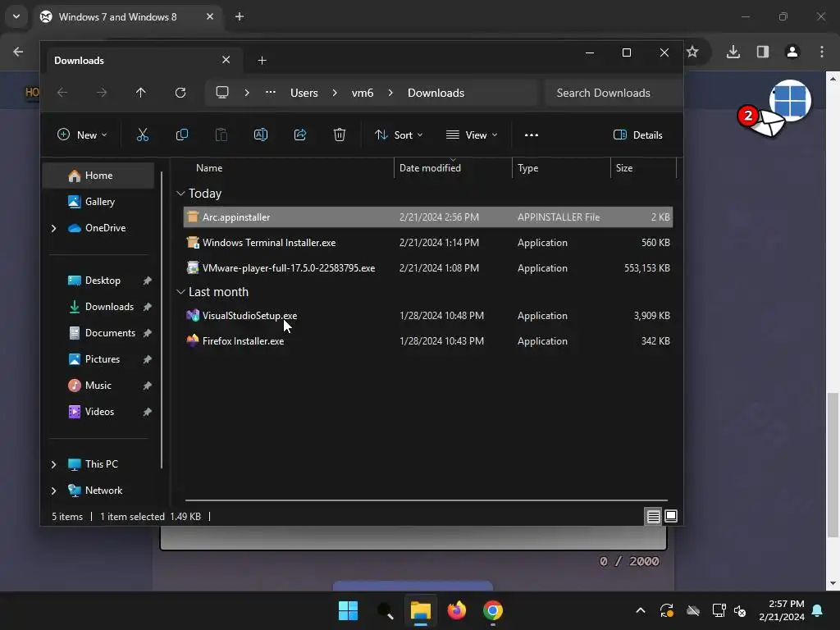Sort by Type column header
Screen dimensions: 840x630
coord(561,167)
